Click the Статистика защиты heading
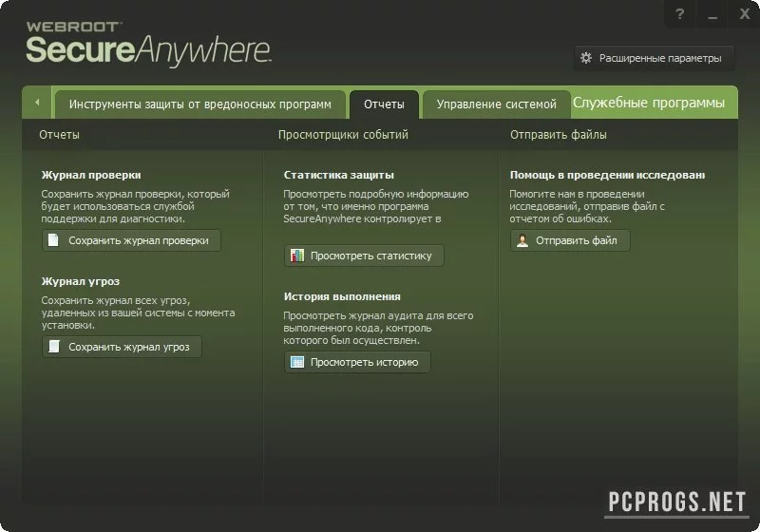The image size is (760, 532). (x=339, y=175)
